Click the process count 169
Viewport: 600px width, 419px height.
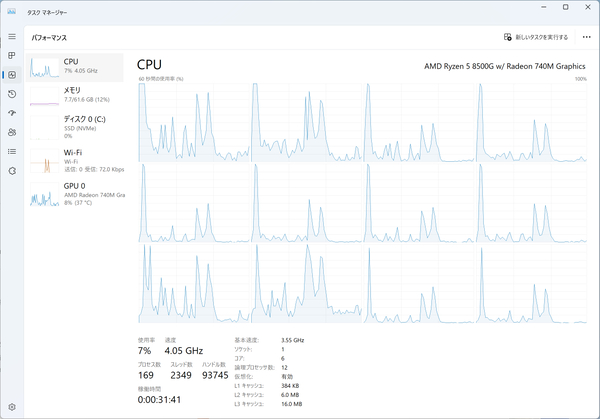coord(145,375)
